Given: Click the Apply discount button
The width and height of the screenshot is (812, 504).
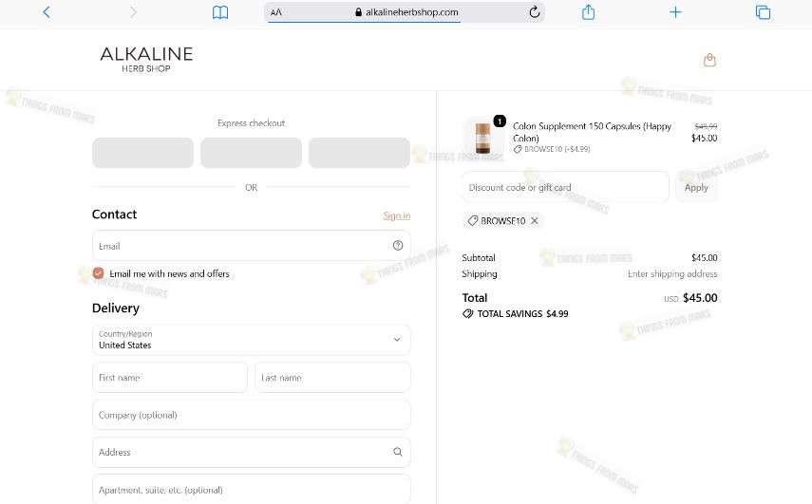Looking at the screenshot, I should [x=696, y=187].
